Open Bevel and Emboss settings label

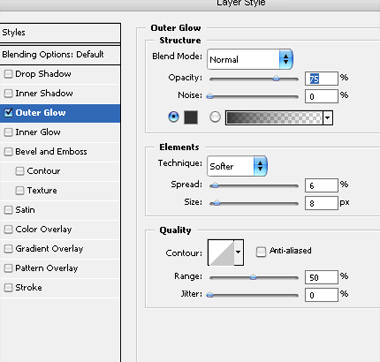[51, 151]
